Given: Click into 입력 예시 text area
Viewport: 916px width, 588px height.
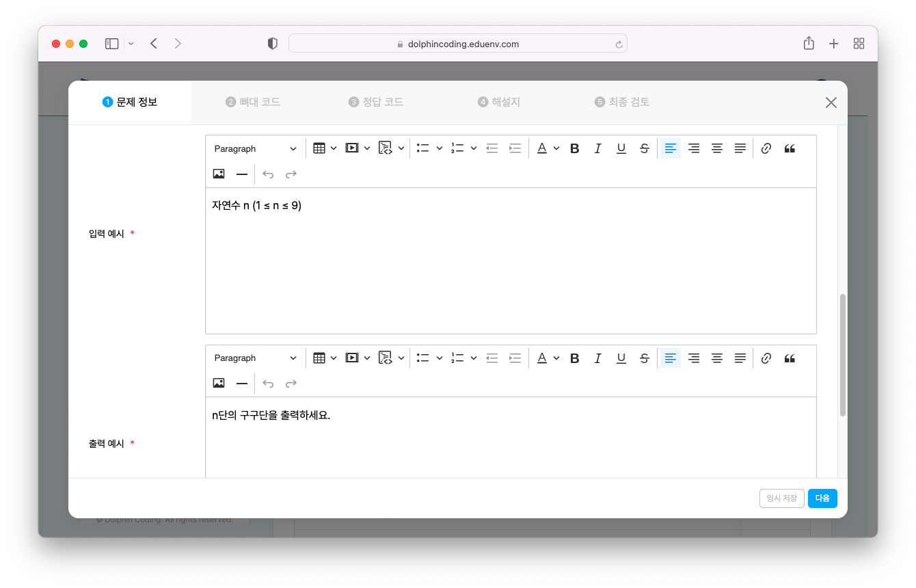Looking at the screenshot, I should pos(511,260).
